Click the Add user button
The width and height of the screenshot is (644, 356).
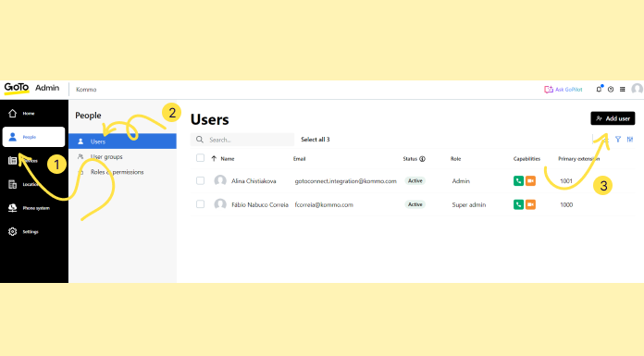pos(613,118)
